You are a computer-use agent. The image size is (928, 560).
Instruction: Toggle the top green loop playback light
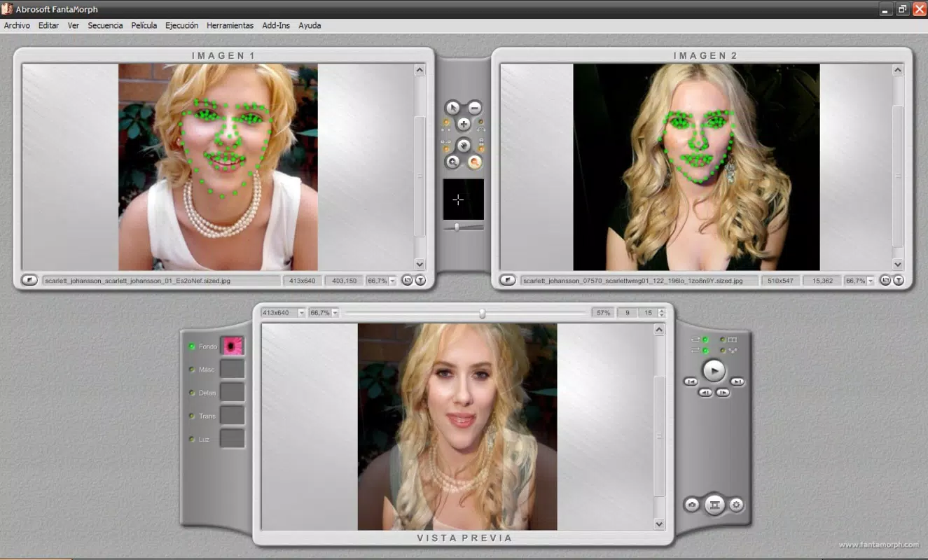click(x=705, y=339)
